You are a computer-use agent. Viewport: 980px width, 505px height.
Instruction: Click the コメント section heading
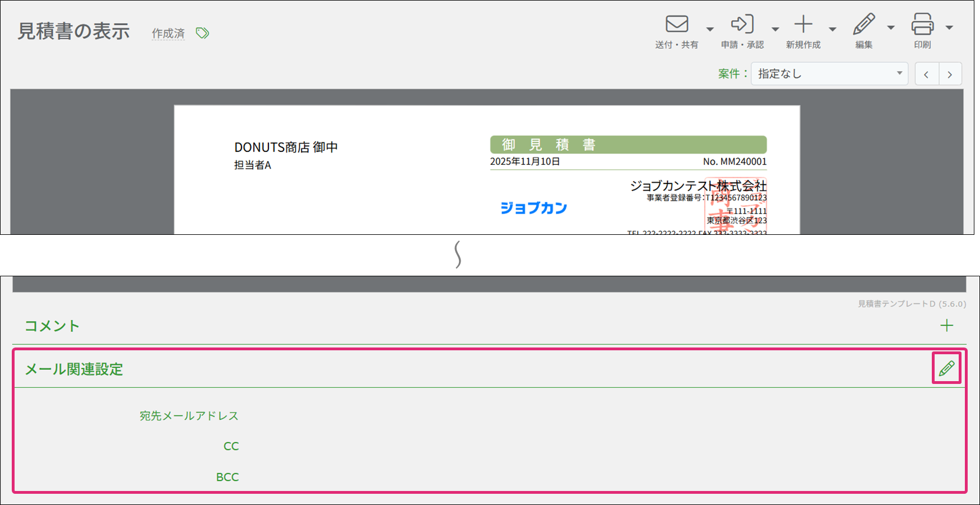click(52, 326)
